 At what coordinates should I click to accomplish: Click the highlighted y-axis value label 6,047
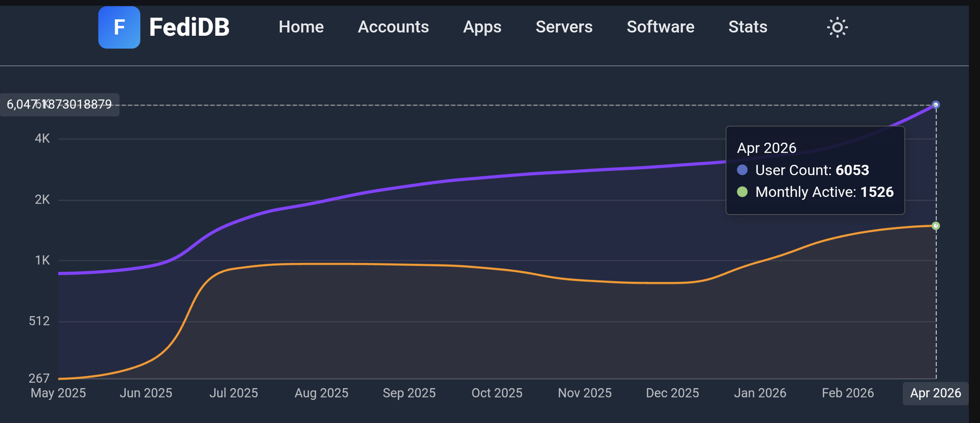(x=59, y=105)
